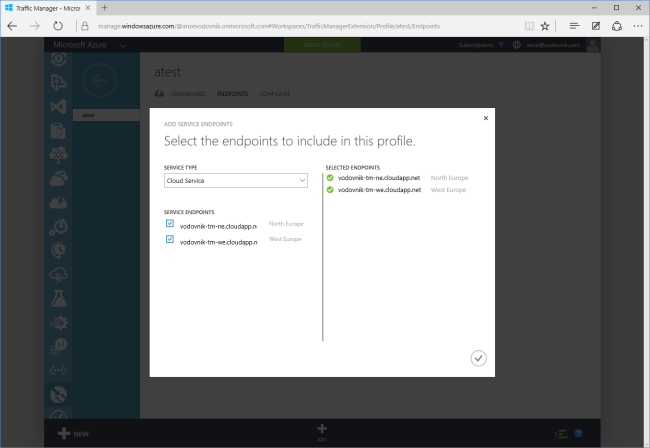Viewport: 650px width, 448px height.
Task: Switch to the Endpoints tab
Action: pos(232,94)
